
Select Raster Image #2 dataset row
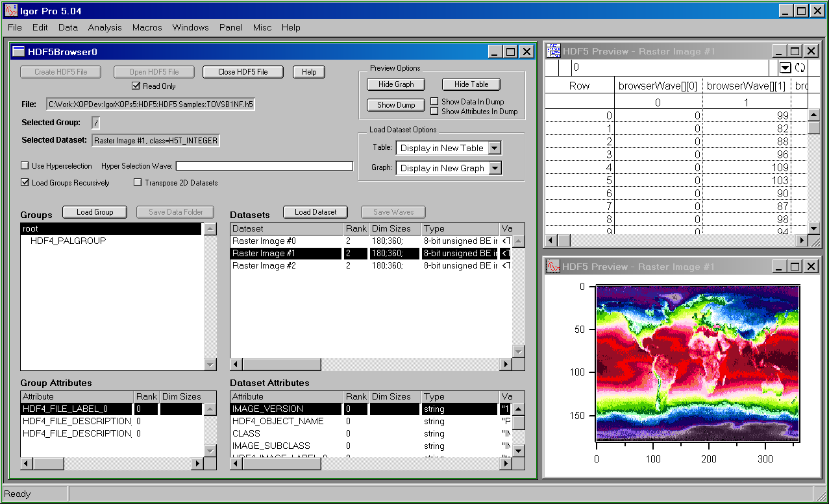tap(371, 265)
